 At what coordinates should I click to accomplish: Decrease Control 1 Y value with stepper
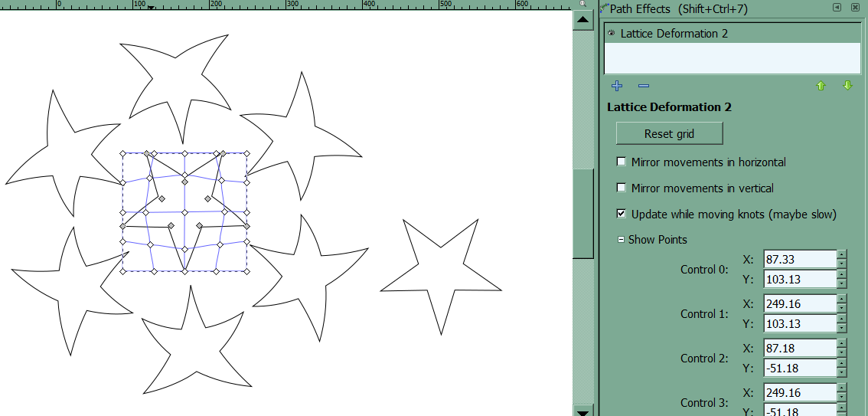coord(842,328)
